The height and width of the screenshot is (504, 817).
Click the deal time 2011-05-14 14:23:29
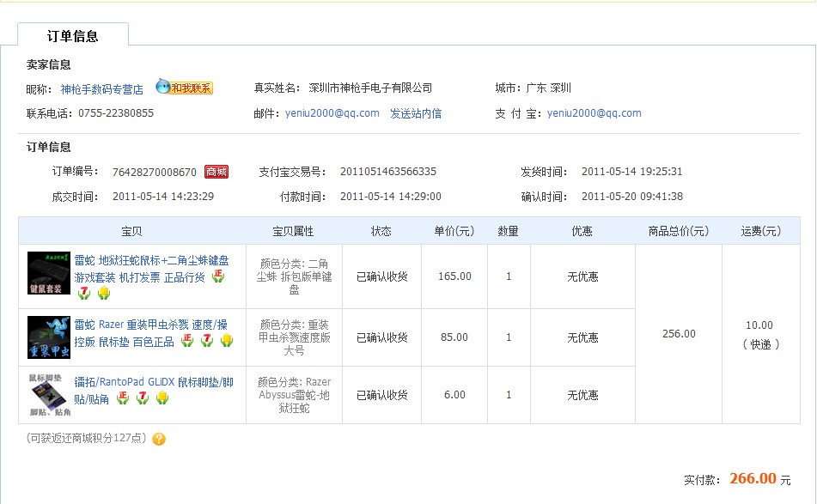(163, 197)
